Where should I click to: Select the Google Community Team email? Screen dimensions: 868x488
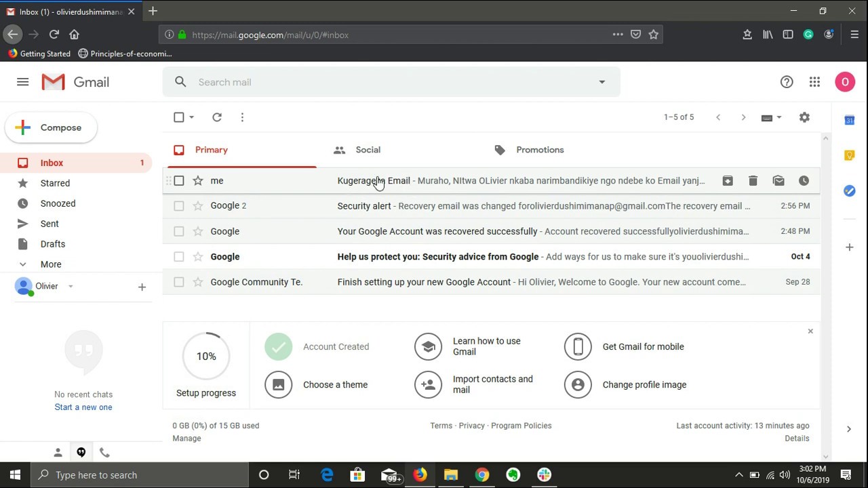click(179, 282)
